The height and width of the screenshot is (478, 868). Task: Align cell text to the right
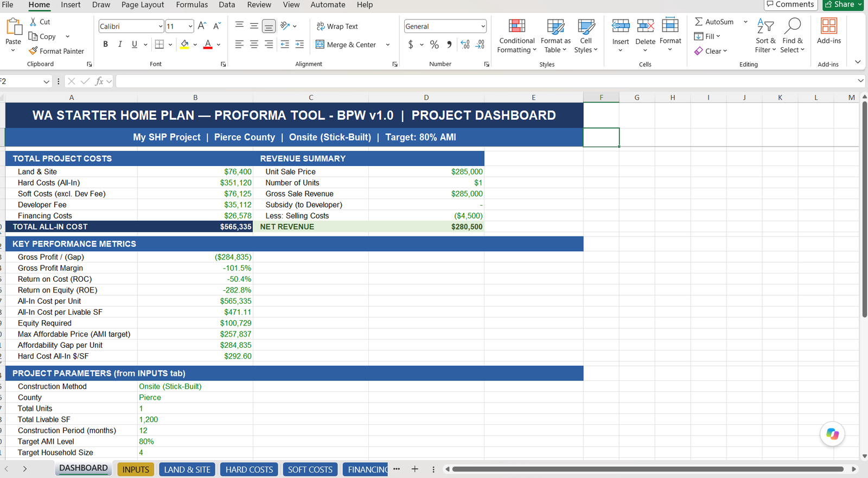[269, 44]
